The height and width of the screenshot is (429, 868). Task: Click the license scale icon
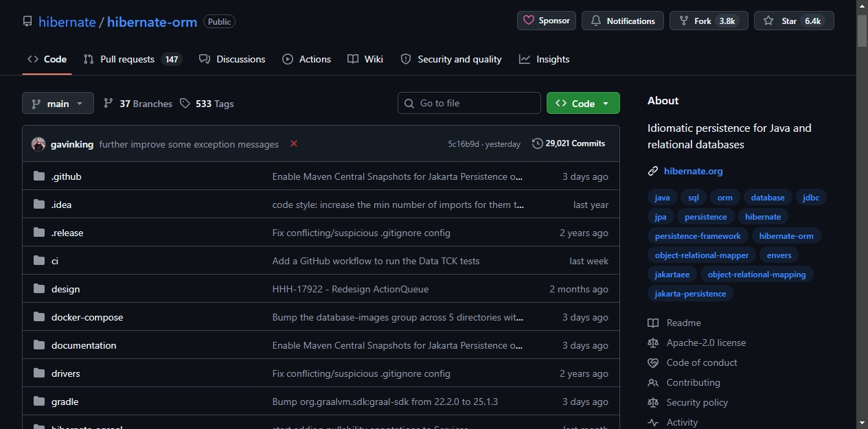[653, 343]
